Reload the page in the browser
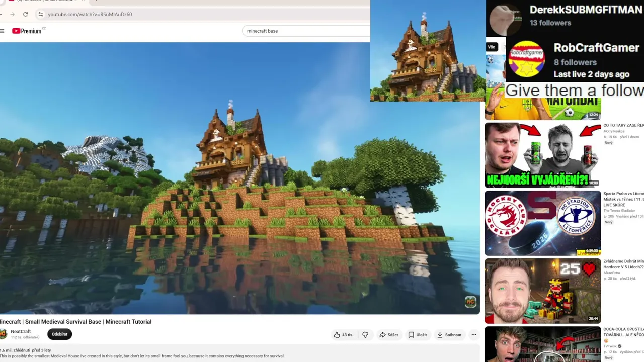The image size is (644, 362). tap(25, 14)
